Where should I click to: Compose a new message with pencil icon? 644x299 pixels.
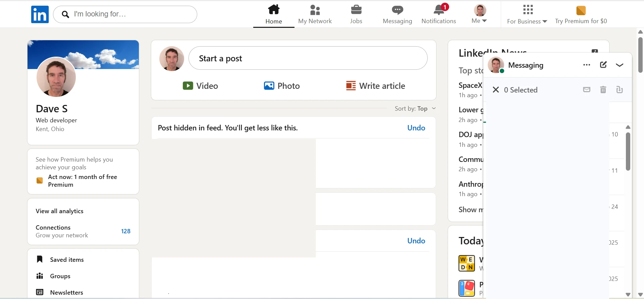603,65
